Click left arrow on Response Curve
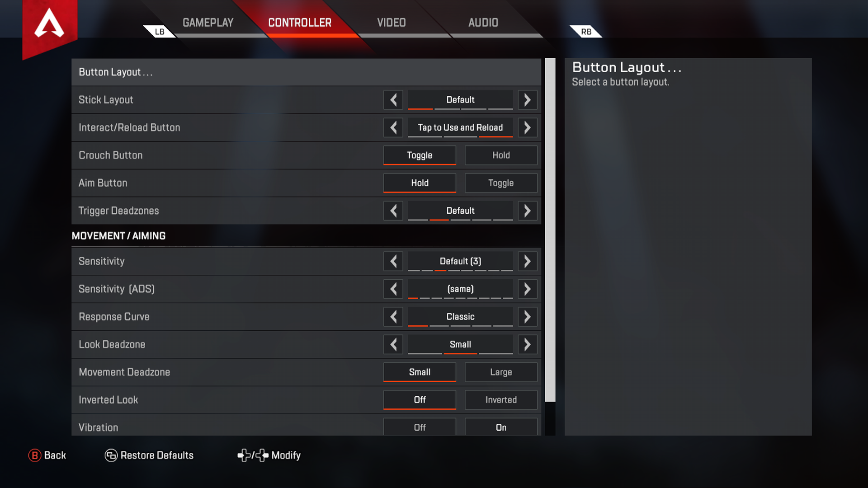The width and height of the screenshot is (868, 488). pyautogui.click(x=393, y=316)
